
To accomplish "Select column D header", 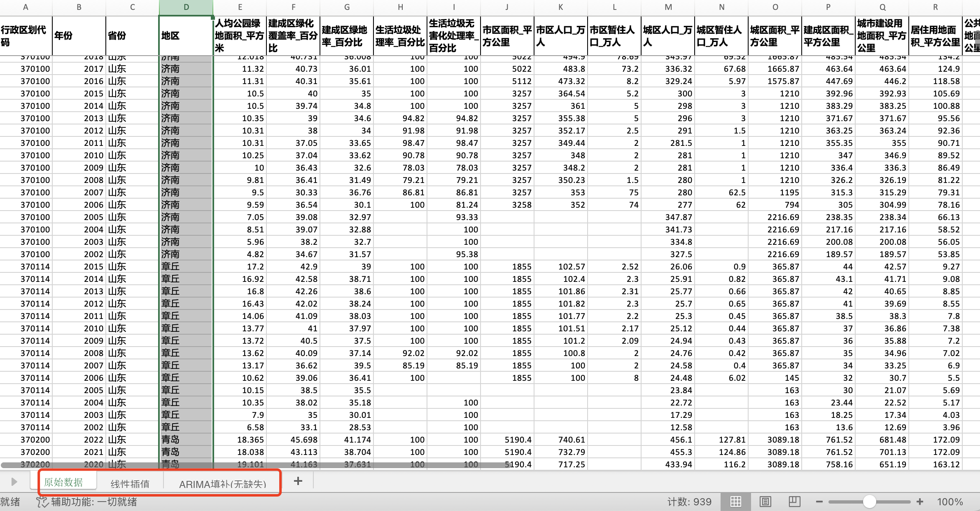I will tap(186, 7).
